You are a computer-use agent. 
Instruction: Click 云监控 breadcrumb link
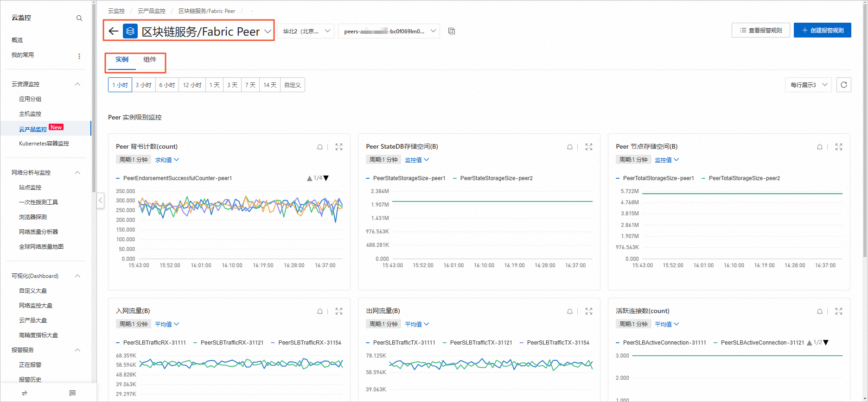click(x=116, y=11)
